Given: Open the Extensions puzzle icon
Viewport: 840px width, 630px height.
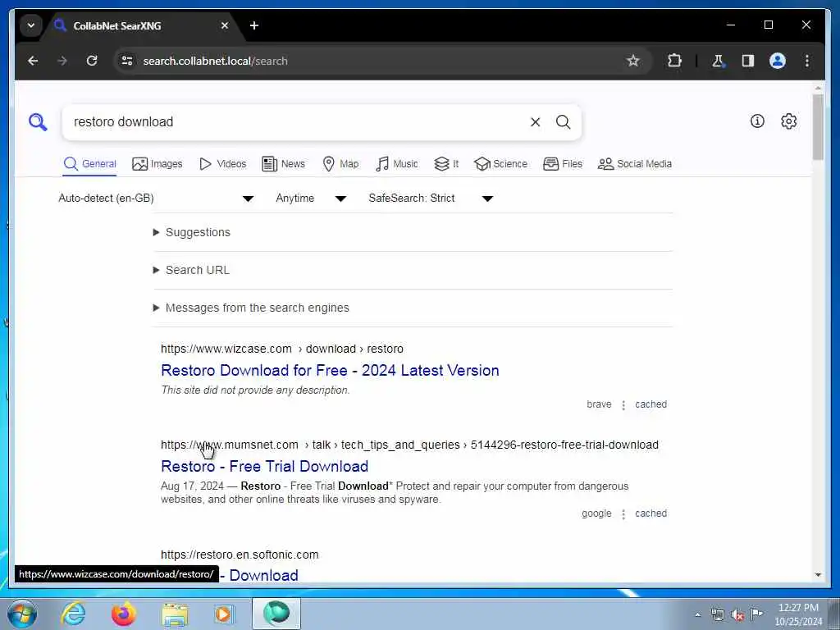Looking at the screenshot, I should point(674,61).
